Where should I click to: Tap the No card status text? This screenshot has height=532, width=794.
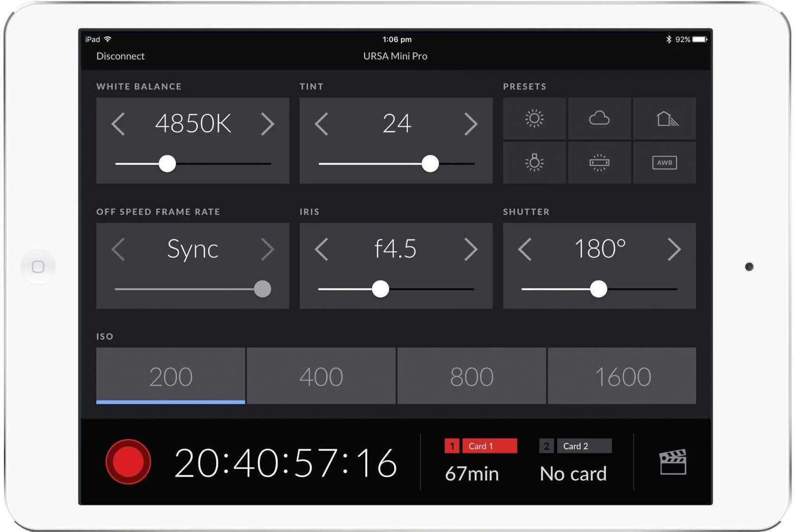[x=573, y=473]
